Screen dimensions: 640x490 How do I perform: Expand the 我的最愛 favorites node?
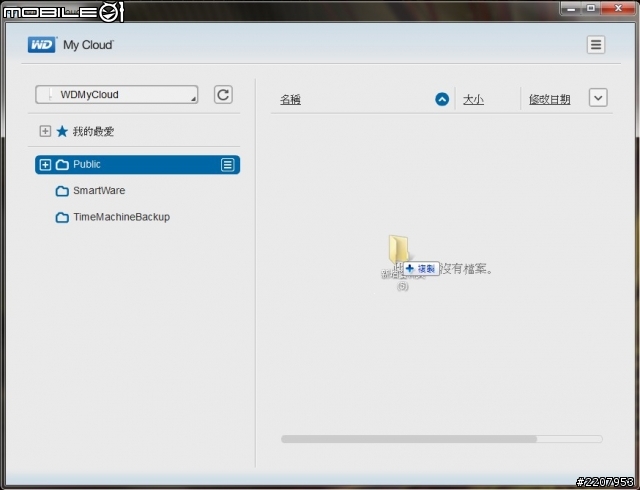point(45,131)
